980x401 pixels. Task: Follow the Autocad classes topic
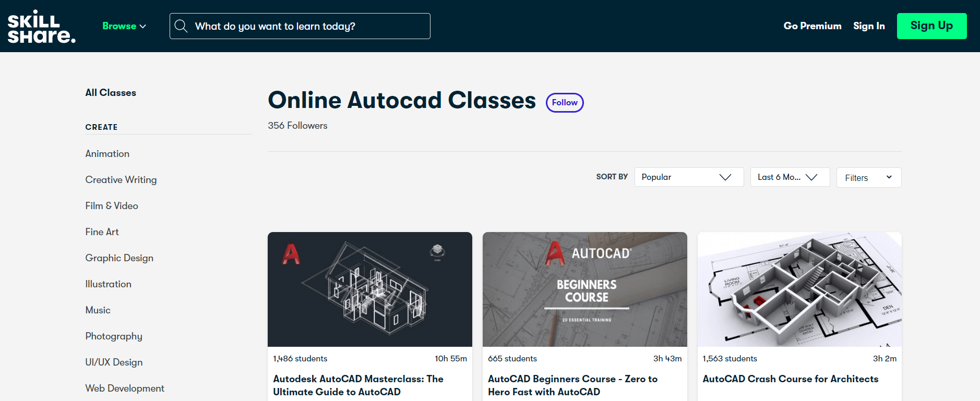point(565,103)
